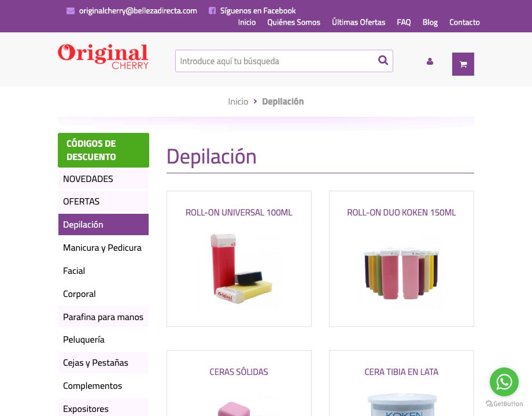Viewport: 532px width, 416px height.
Task: Click the Roll-on Universal product image
Action: (x=239, y=268)
